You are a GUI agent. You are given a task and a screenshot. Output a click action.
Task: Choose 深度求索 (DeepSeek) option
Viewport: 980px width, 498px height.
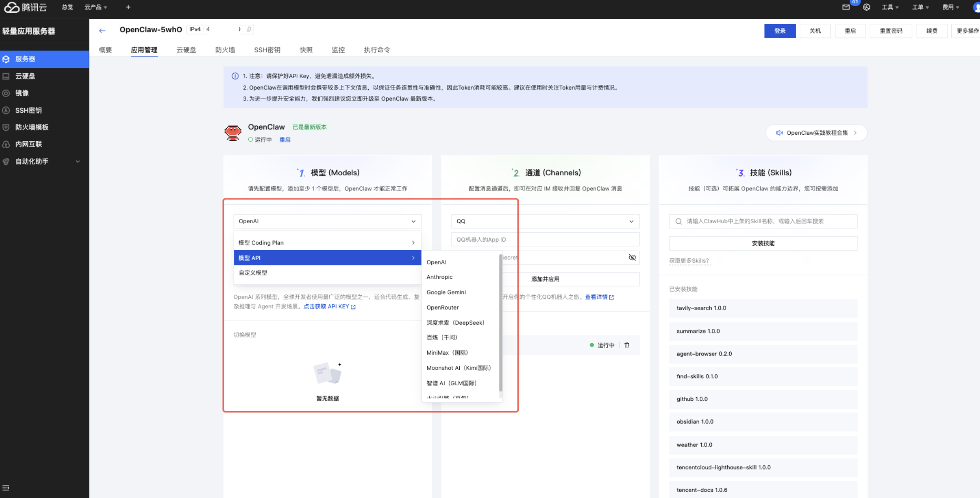455,323
